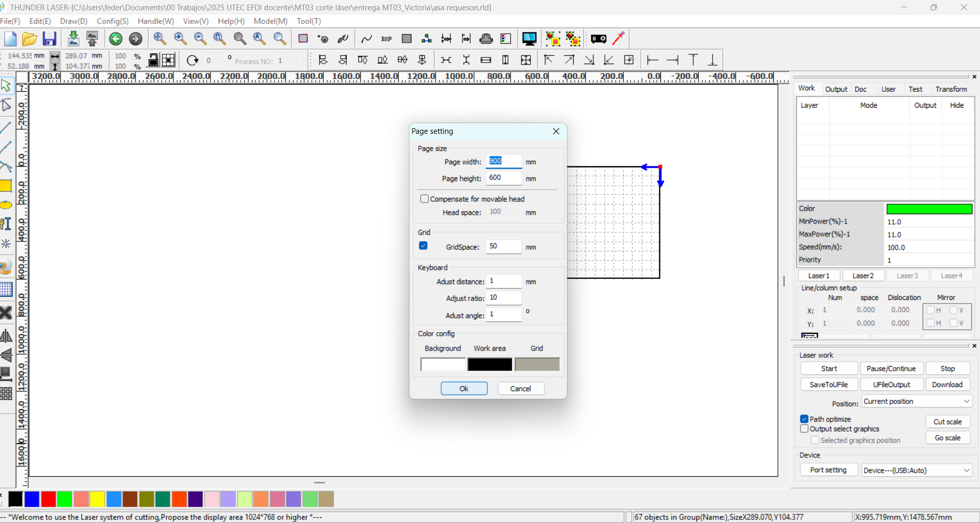Uncheck the GridSpace grid checkbox

tap(423, 246)
